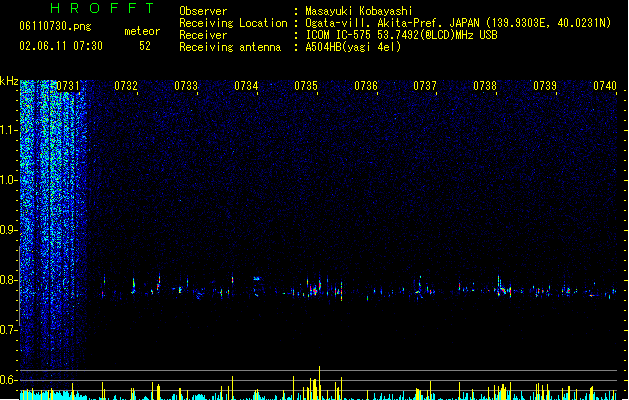Click the 0735 time marker

[x=306, y=86]
